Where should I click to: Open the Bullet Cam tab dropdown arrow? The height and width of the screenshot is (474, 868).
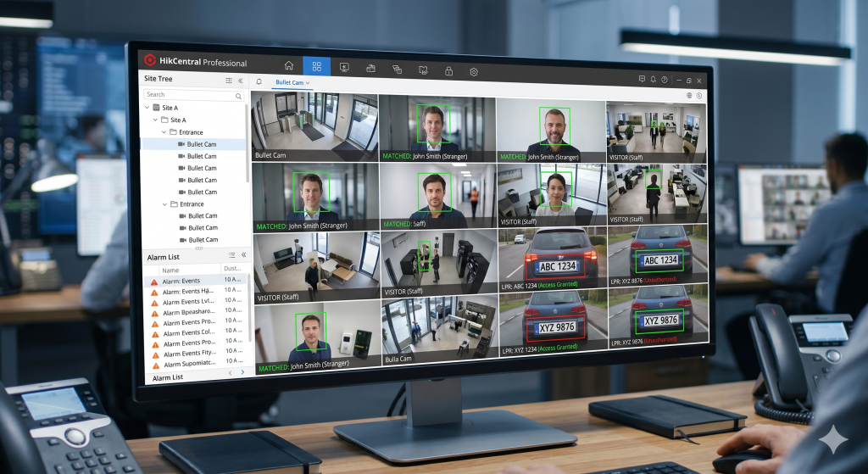pos(308,84)
